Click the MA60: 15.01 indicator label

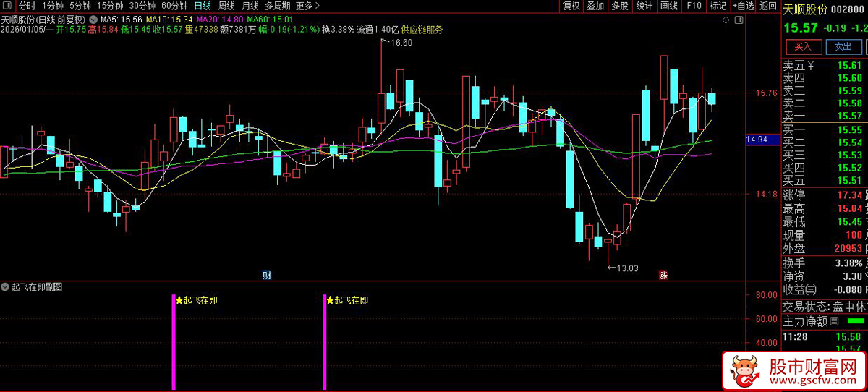[269, 18]
